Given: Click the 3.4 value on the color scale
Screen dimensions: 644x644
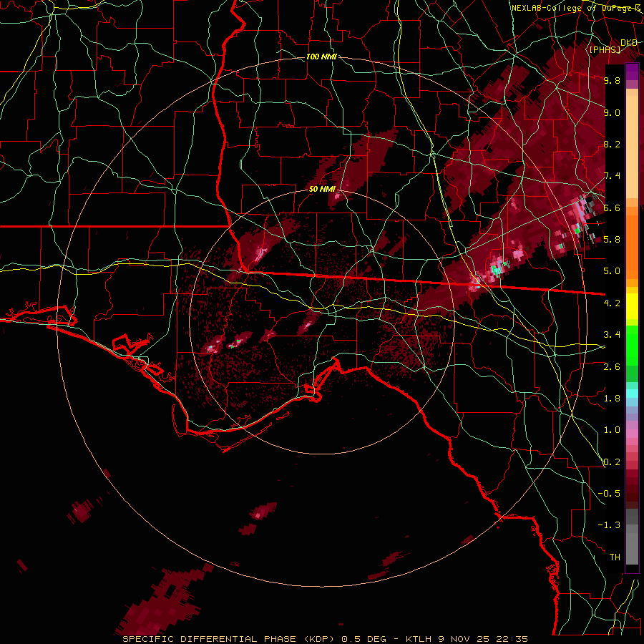Looking at the screenshot, I should click(x=612, y=335).
